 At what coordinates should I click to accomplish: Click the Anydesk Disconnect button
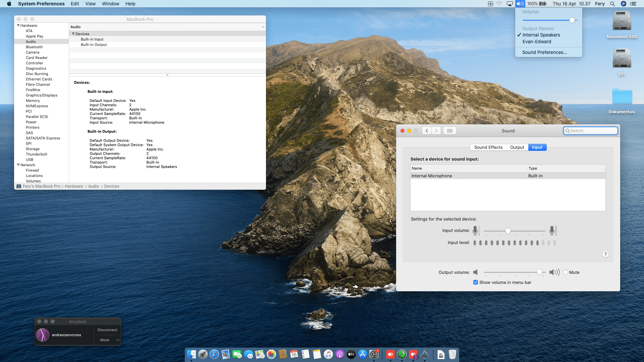tap(107, 330)
